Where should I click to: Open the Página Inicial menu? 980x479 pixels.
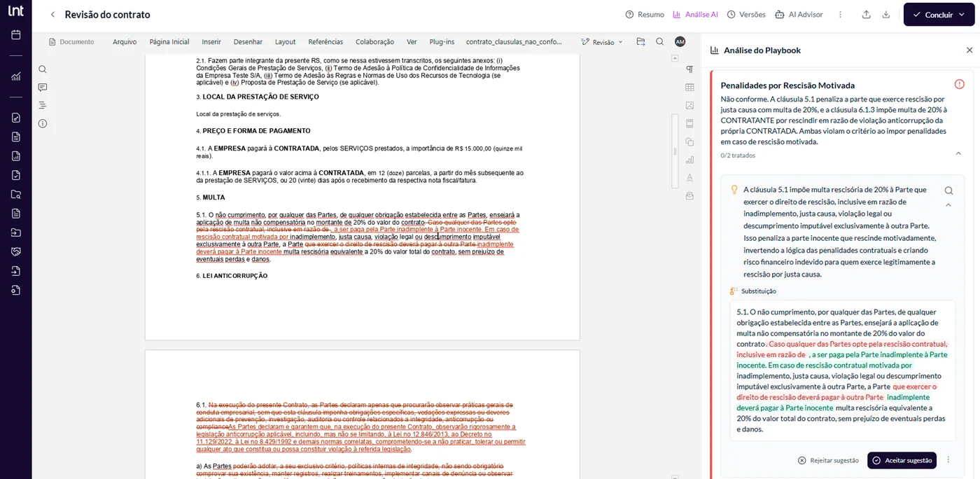[169, 42]
